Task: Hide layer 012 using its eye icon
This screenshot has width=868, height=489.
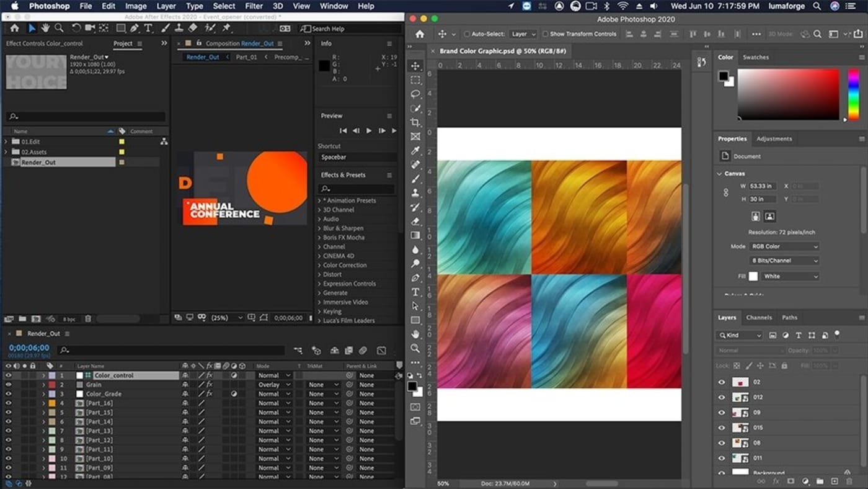Action: (721, 397)
